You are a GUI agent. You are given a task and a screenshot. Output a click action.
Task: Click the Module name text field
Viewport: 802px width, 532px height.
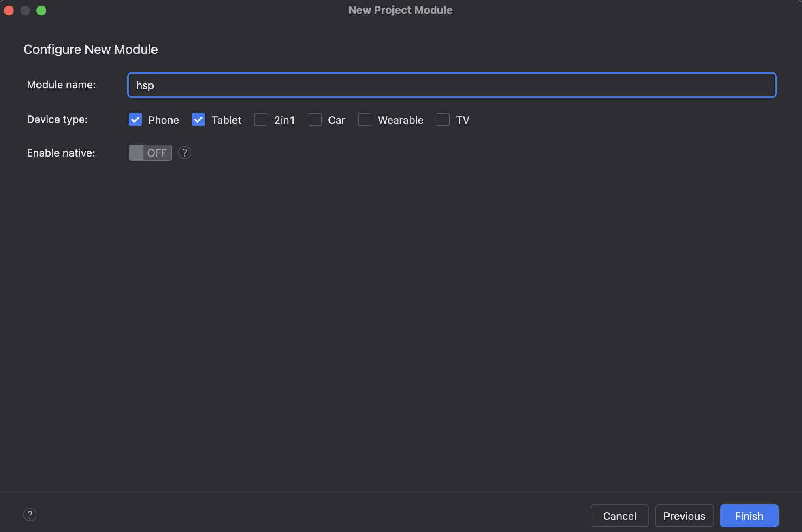tap(452, 85)
